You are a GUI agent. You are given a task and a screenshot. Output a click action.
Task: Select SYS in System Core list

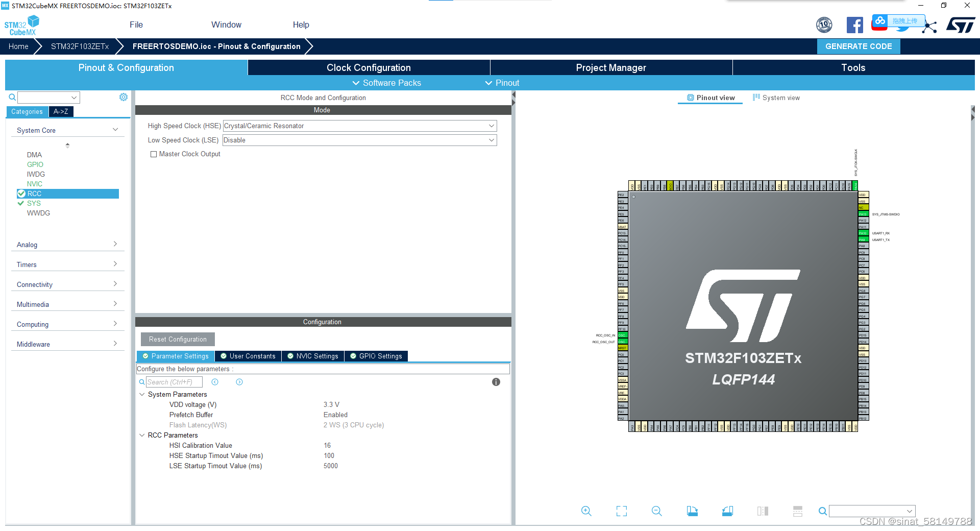34,203
